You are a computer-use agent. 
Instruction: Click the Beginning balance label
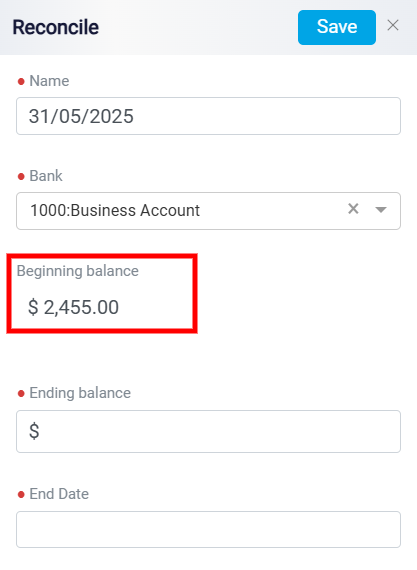(x=78, y=271)
